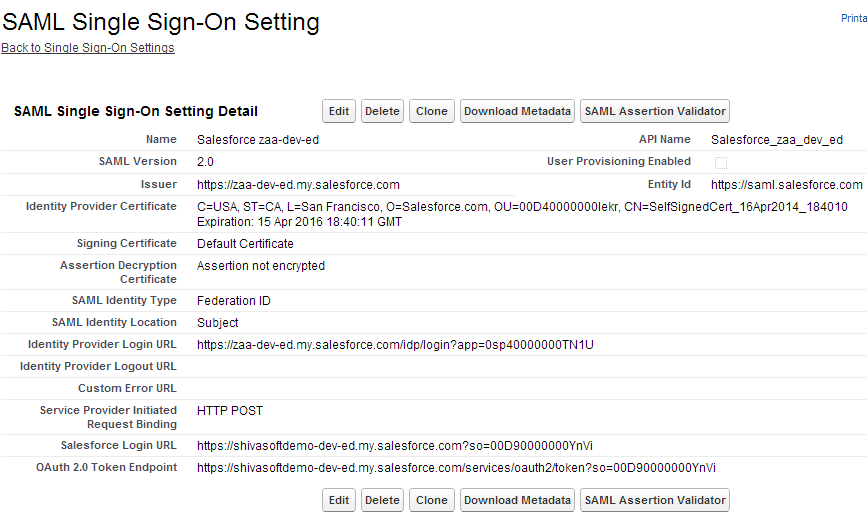This screenshot has height=513, width=867.
Task: Click the certificate subject line starting C=USA
Action: click(x=522, y=207)
